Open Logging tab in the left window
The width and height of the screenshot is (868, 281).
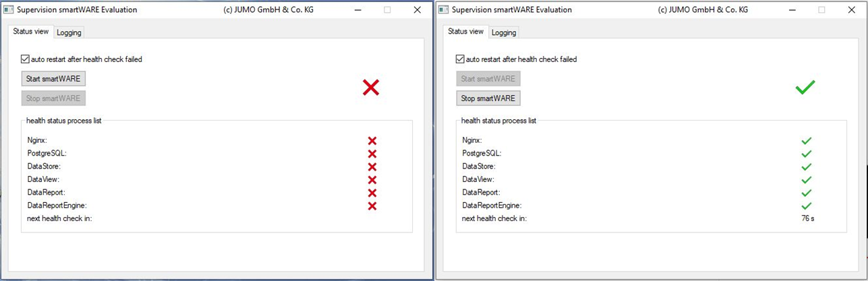pyautogui.click(x=69, y=32)
